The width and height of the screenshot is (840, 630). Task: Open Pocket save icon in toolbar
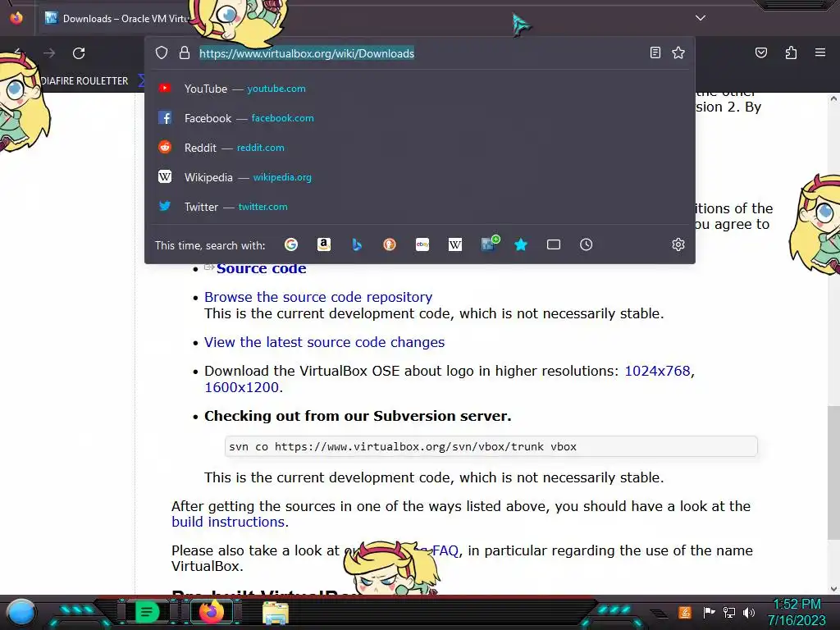760,52
